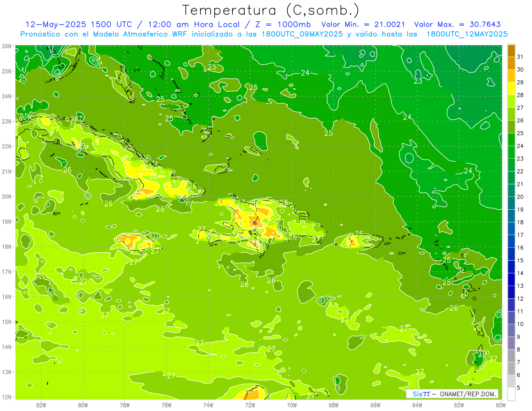The image size is (532, 411).
Task: Click the latitude axis label "24N"
Action: point(7,96)
